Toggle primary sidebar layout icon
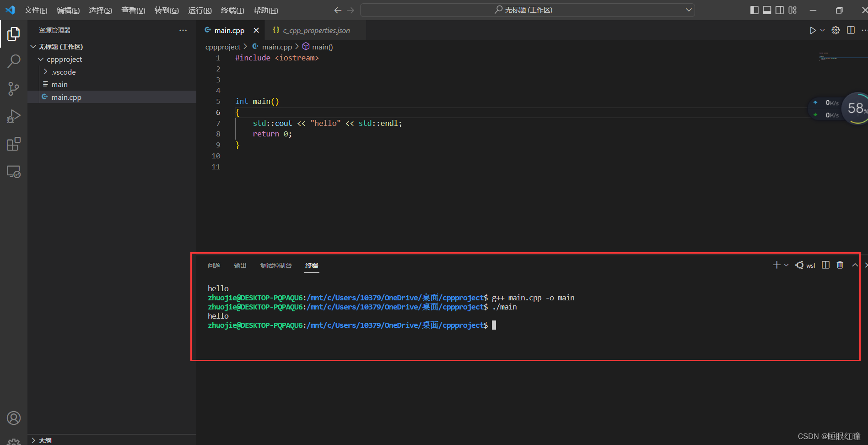The height and width of the screenshot is (445, 868). point(755,10)
